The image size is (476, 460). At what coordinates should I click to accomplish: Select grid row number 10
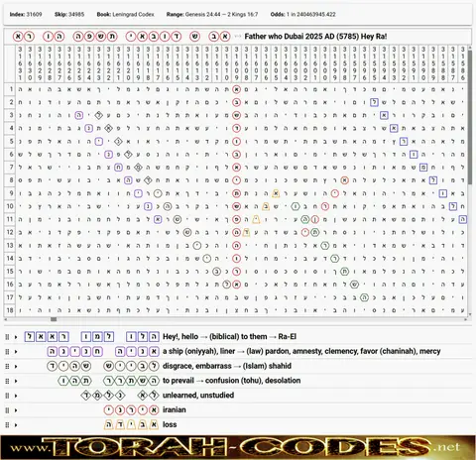[10, 206]
